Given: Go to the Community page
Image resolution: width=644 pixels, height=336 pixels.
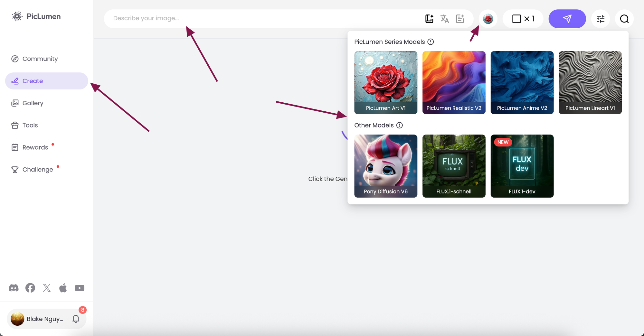Looking at the screenshot, I should point(47,59).
